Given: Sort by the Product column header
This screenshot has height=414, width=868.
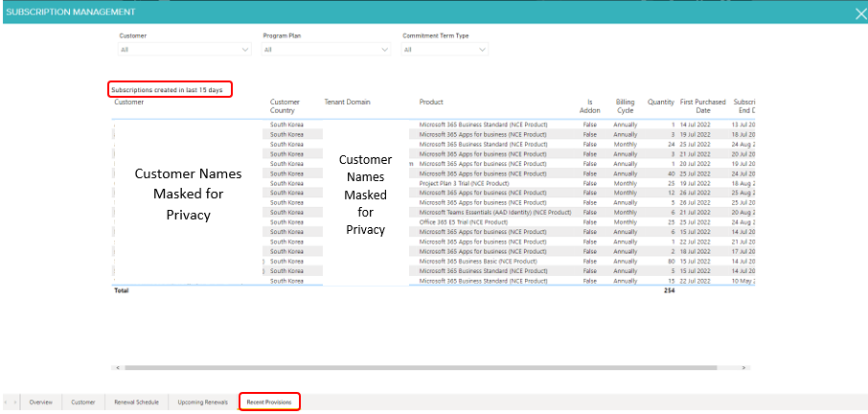Looking at the screenshot, I should click(431, 102).
